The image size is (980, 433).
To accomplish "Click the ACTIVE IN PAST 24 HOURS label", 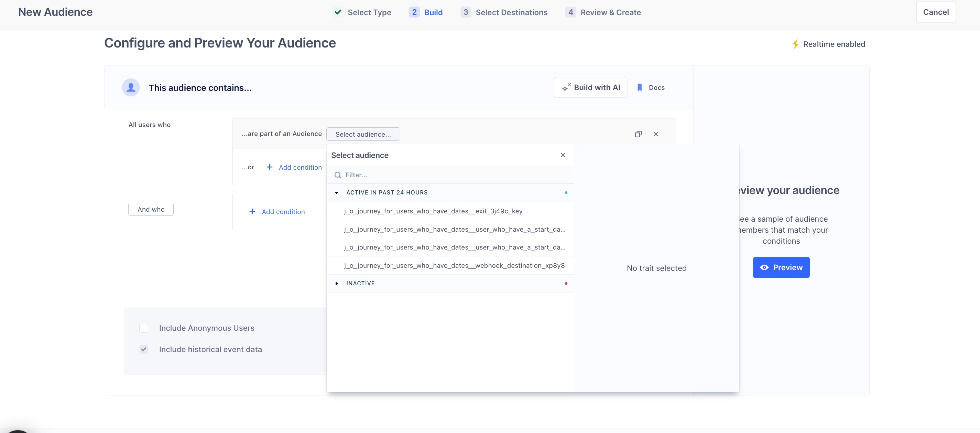I will coord(386,193).
